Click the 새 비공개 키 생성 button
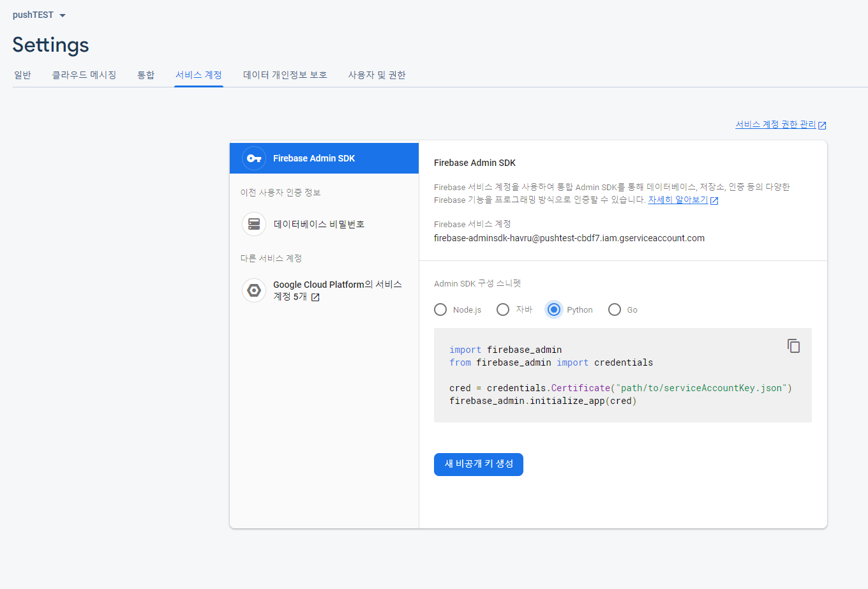 coord(479,465)
